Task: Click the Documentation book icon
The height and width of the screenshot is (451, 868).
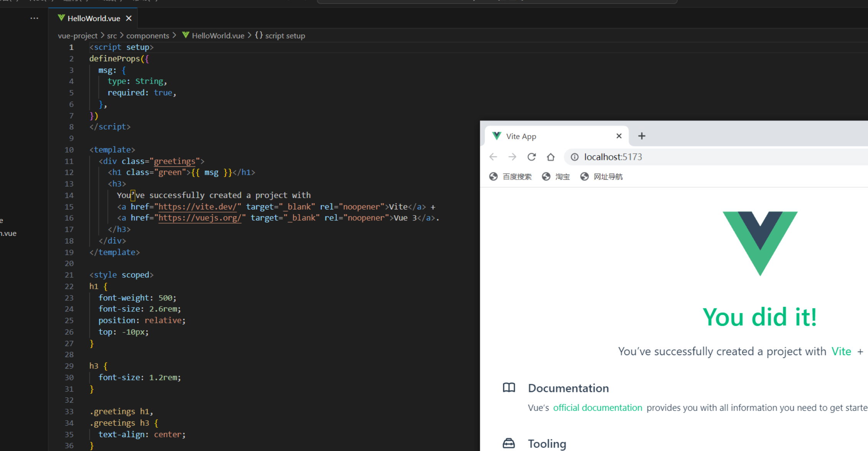Action: pyautogui.click(x=509, y=388)
